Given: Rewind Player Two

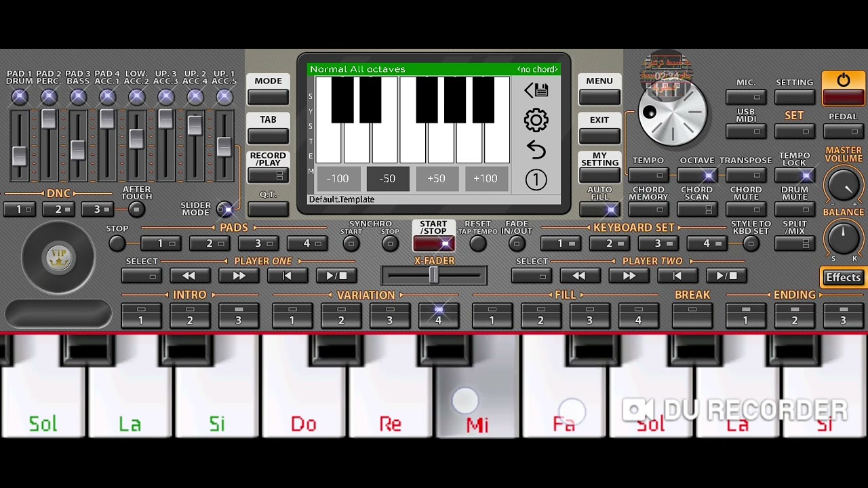Looking at the screenshot, I should 579,276.
